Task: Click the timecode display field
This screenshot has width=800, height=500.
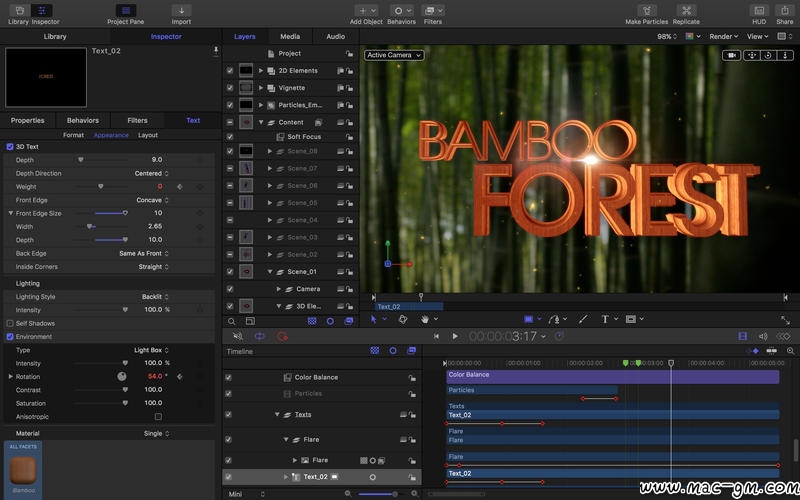Action: coord(503,336)
